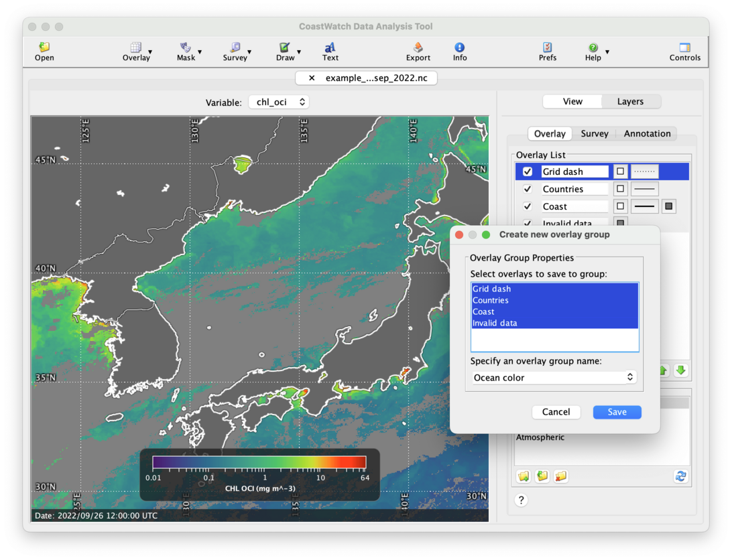The image size is (732, 560).
Task: Open Prefs from the toolbar
Action: click(x=547, y=51)
